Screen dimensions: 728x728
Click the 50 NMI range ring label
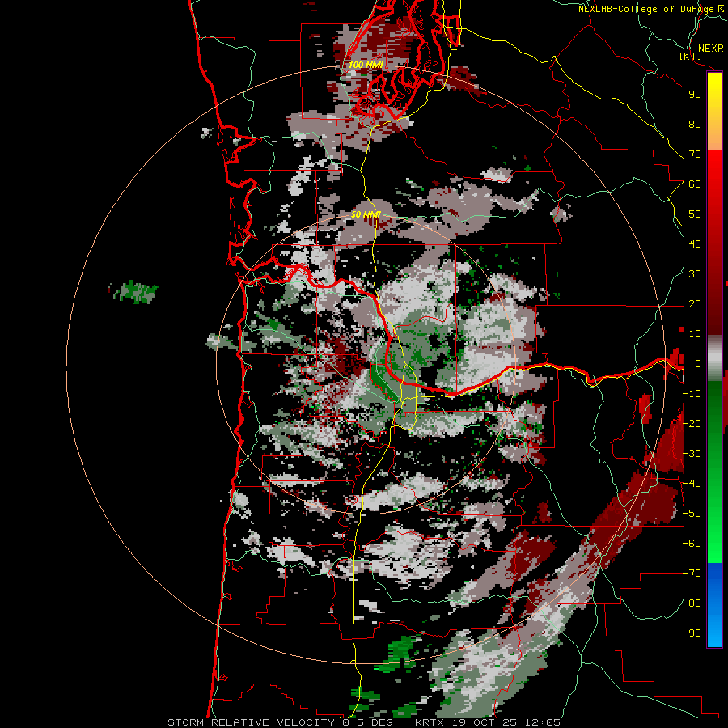coord(366,214)
